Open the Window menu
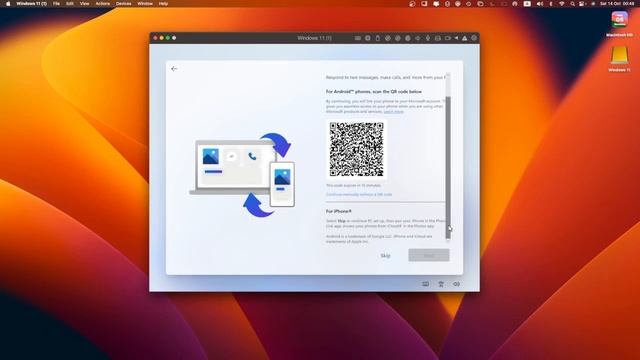Screen dimensions: 640x360 point(144,4)
